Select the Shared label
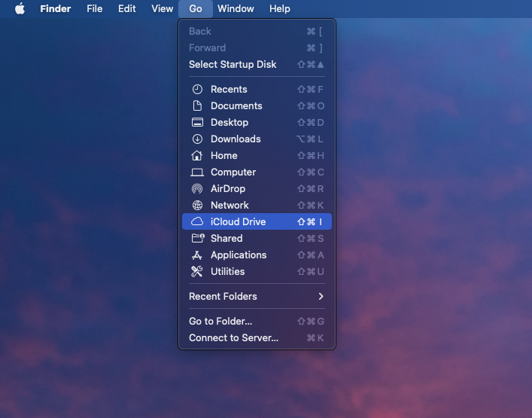This screenshot has width=532, height=418. tap(226, 238)
